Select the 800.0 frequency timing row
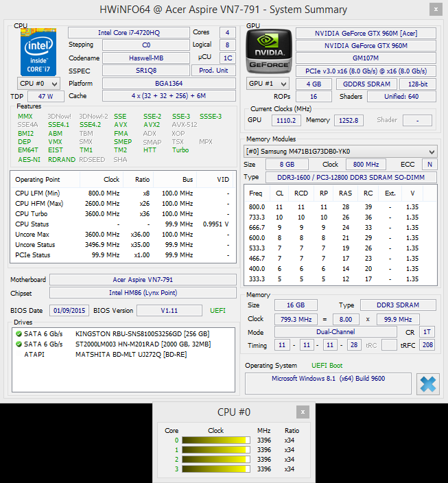Image resolution: width=448 pixels, height=483 pixels. click(340, 207)
